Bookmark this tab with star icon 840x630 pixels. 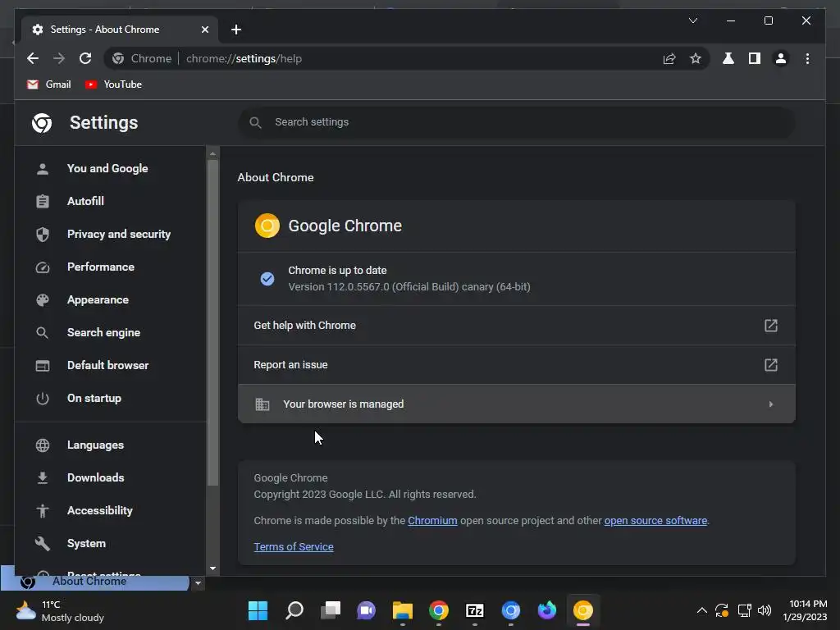point(696,58)
